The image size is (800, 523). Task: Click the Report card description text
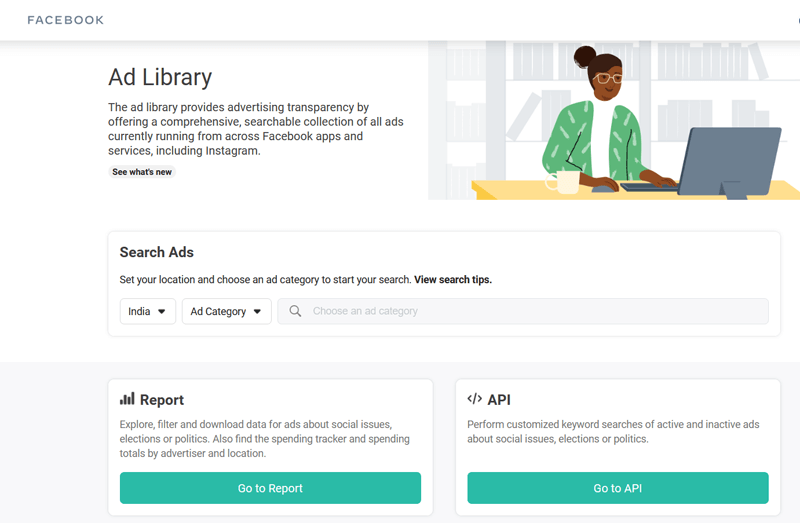pyautogui.click(x=265, y=439)
